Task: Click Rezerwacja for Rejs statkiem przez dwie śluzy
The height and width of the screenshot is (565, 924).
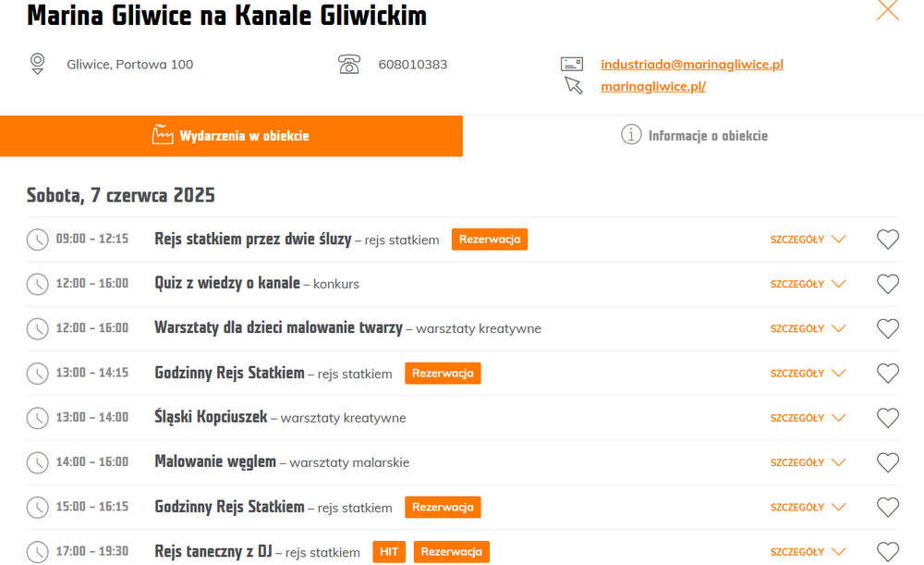Action: coord(490,240)
